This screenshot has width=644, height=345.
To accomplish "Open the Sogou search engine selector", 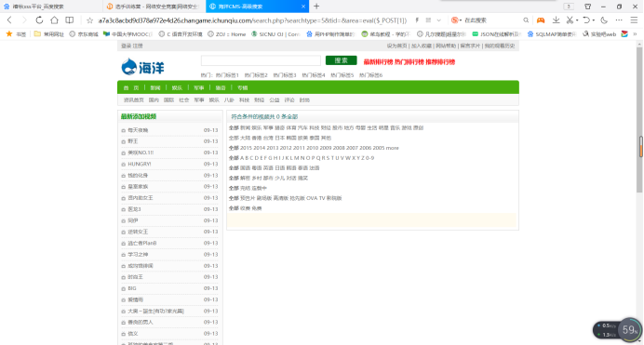I will click(456, 20).
